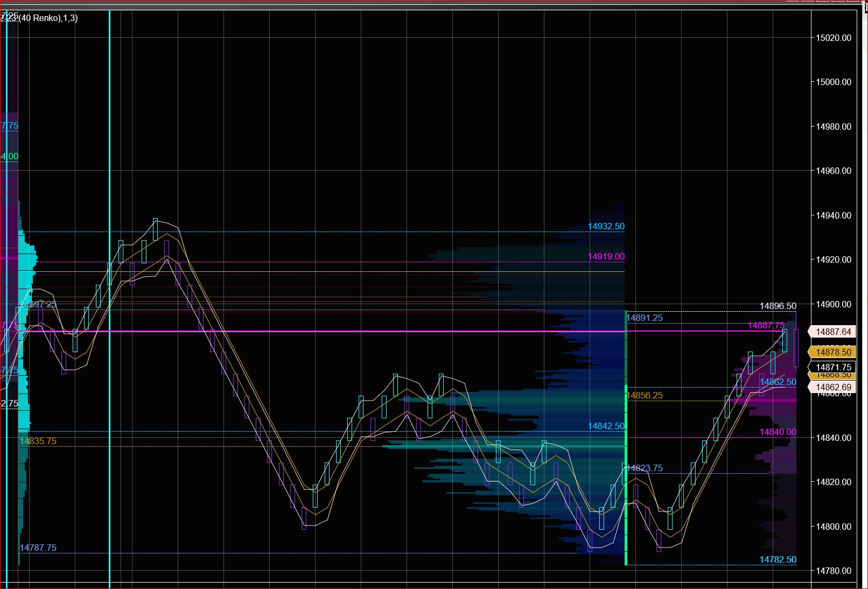Click the blue 14842.50 level label
The width and height of the screenshot is (868, 589).
[606, 426]
